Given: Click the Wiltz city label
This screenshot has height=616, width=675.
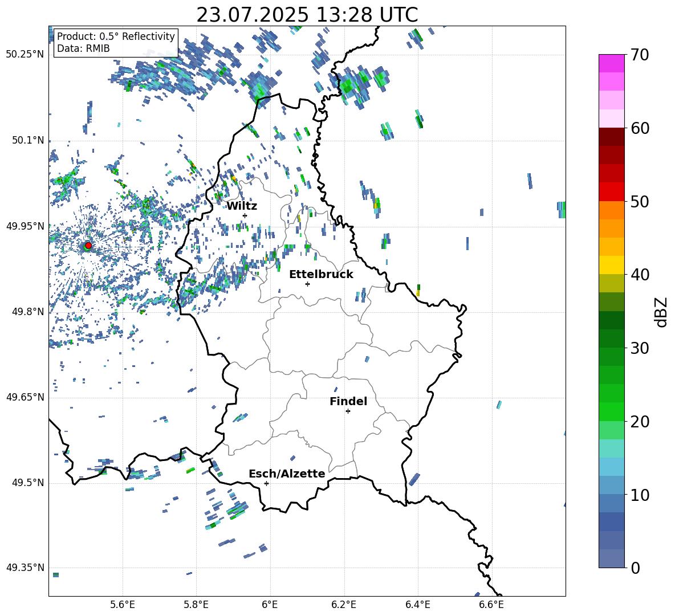Looking at the screenshot, I should tap(242, 206).
